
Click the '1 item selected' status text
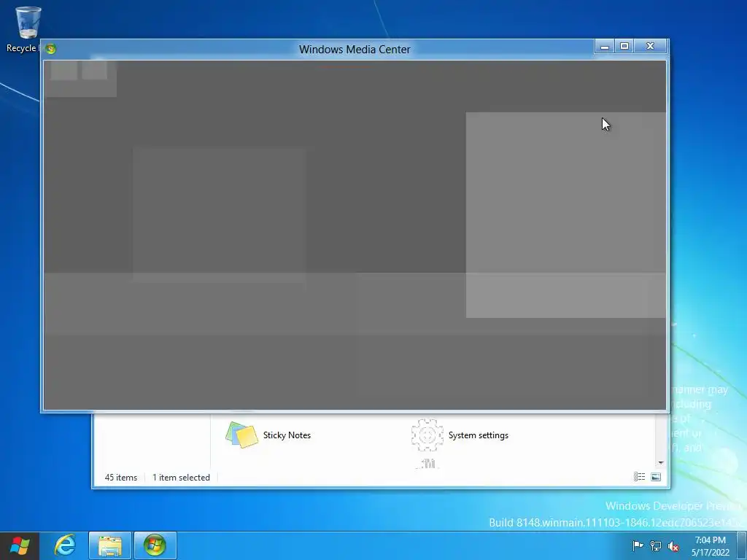point(181,477)
